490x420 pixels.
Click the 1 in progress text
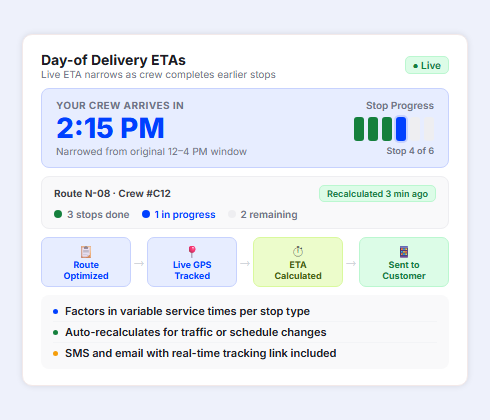point(185,214)
